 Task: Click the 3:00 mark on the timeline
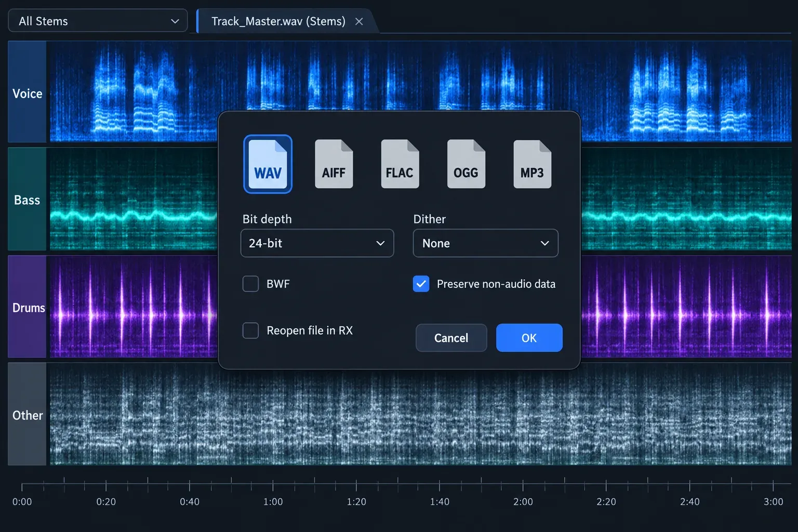[773, 501]
